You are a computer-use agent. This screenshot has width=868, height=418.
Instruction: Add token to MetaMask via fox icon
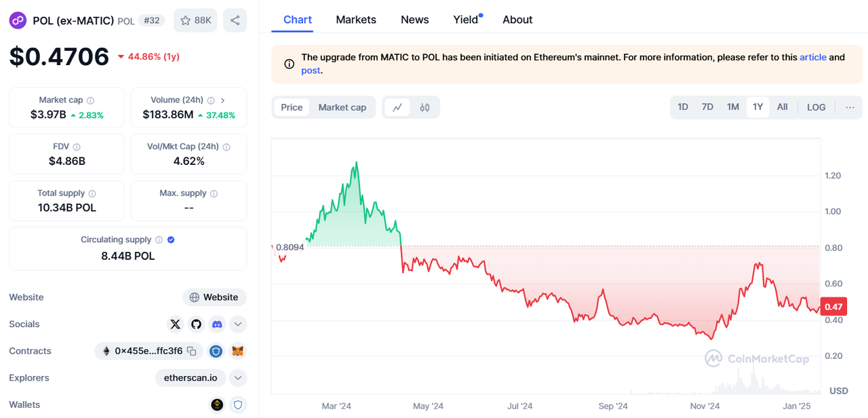pyautogui.click(x=238, y=351)
